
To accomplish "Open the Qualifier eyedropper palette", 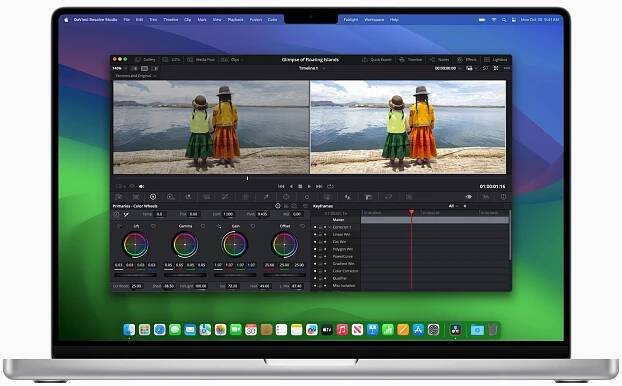I will pyautogui.click(x=266, y=197).
